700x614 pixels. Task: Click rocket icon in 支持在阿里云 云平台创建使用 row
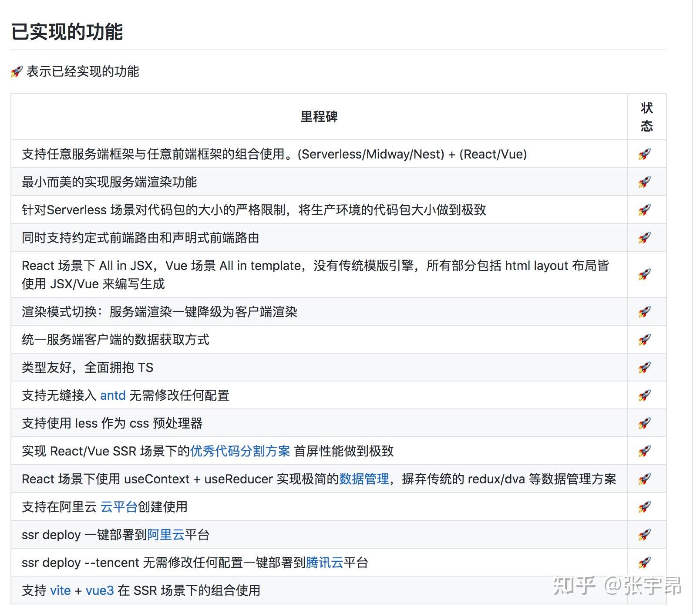click(645, 507)
